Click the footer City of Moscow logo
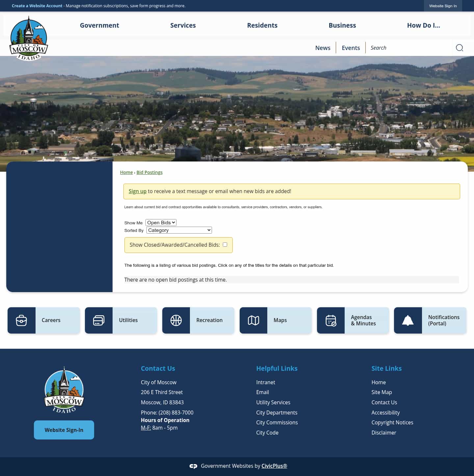Image resolution: width=474 pixels, height=476 pixels. pyautogui.click(x=64, y=390)
